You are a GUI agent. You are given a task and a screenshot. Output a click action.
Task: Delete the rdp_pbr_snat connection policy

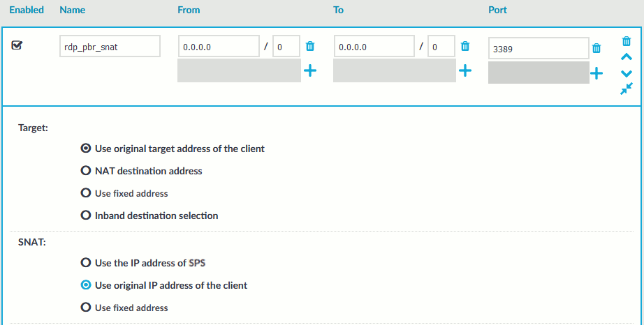627,42
